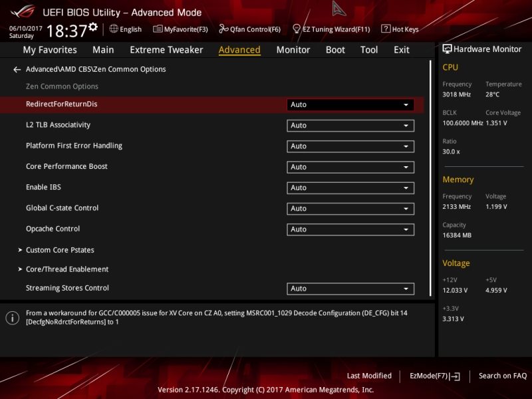
Task: Open Enable IBS dropdown
Action: 350,188
